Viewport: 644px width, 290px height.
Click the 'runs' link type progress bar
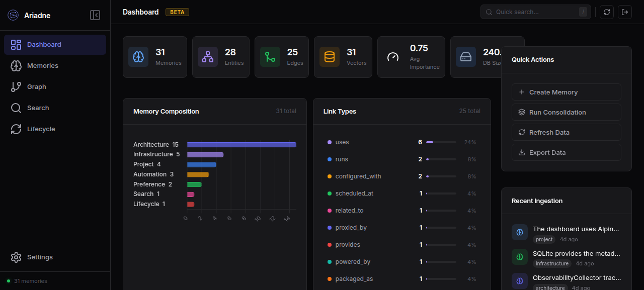pos(441,159)
